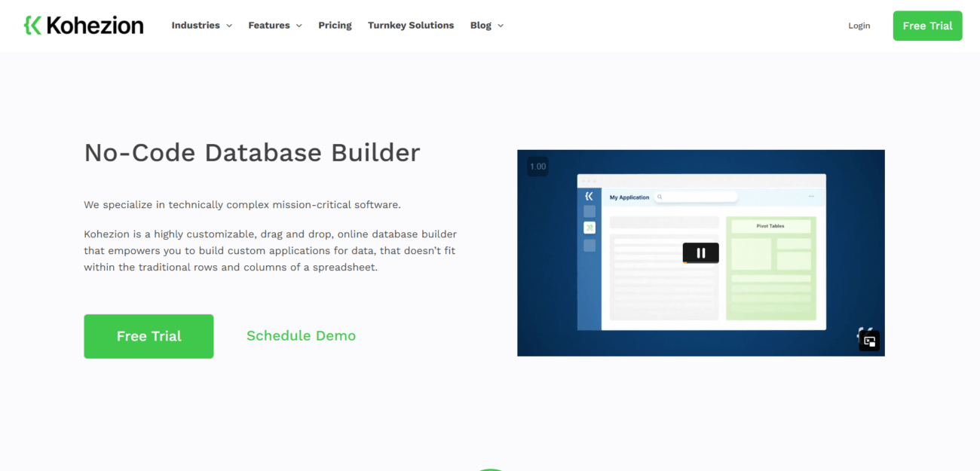
Task: Click the Kohezion mark in video sidebar
Action: [x=590, y=196]
